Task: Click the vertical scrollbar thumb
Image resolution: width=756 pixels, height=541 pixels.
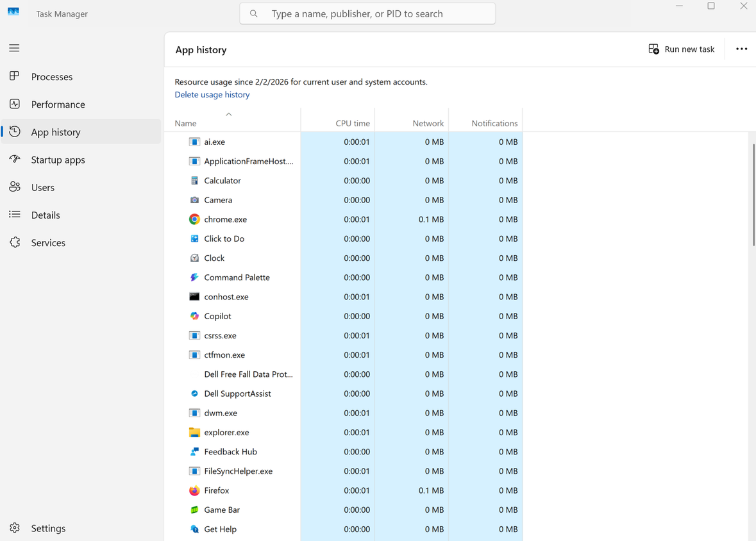Action: 753,195
